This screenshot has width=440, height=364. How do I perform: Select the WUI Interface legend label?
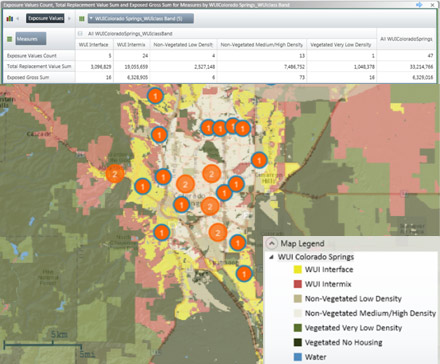point(329,270)
